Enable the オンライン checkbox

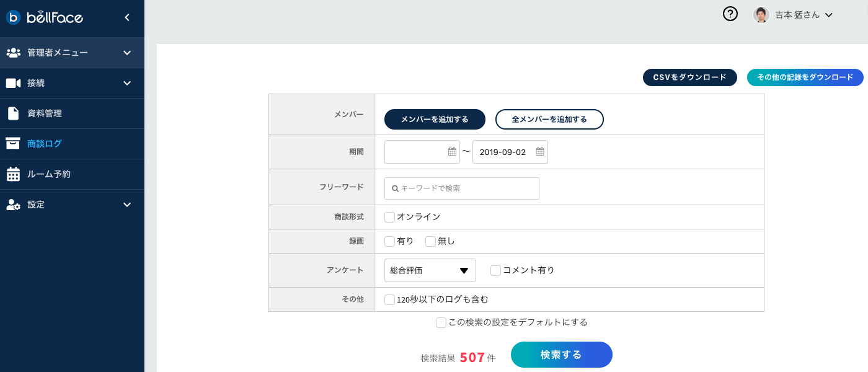[x=390, y=217]
